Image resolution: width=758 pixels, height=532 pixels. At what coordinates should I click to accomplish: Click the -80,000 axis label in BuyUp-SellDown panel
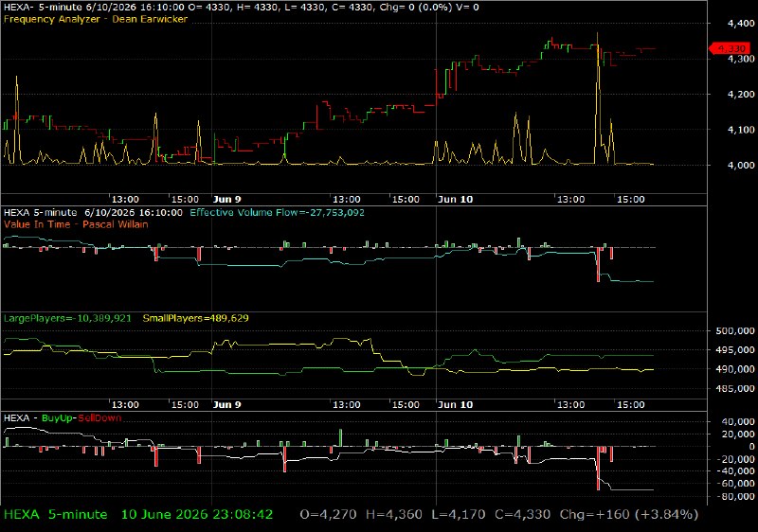pyautogui.click(x=736, y=496)
